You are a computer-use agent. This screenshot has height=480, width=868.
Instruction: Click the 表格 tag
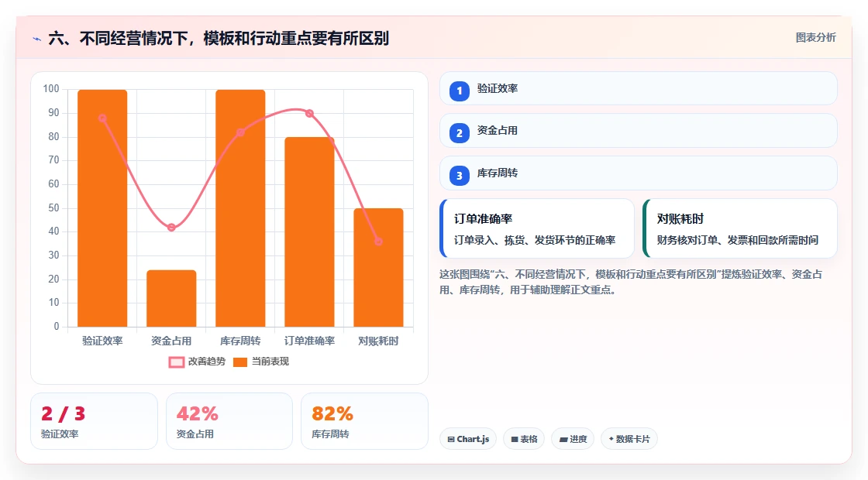coord(524,439)
